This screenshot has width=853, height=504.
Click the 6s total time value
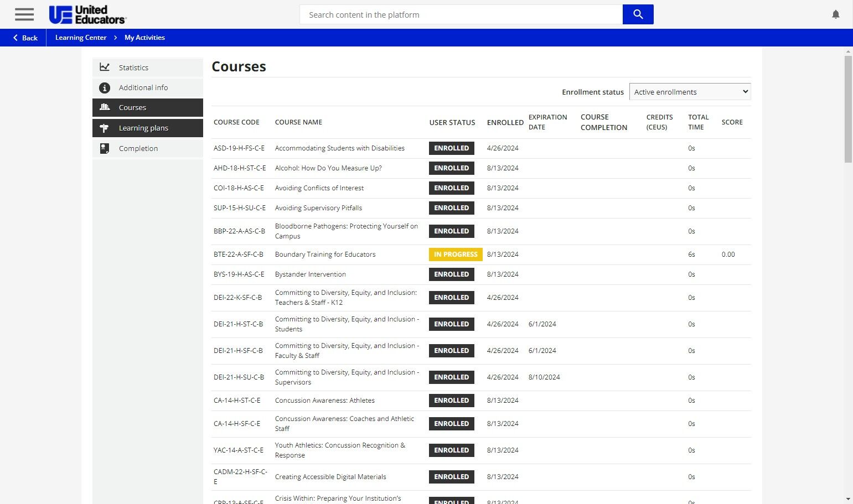tap(691, 254)
